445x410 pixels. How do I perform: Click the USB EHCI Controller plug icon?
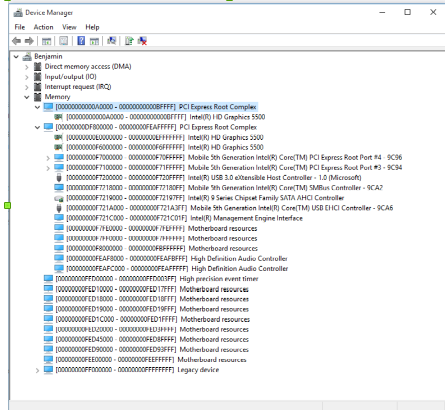pyautogui.click(x=59, y=208)
